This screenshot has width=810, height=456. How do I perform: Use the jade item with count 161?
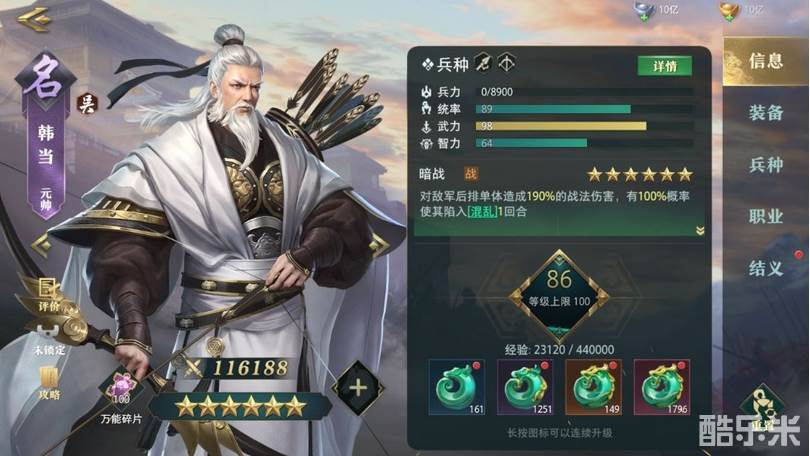point(457,387)
